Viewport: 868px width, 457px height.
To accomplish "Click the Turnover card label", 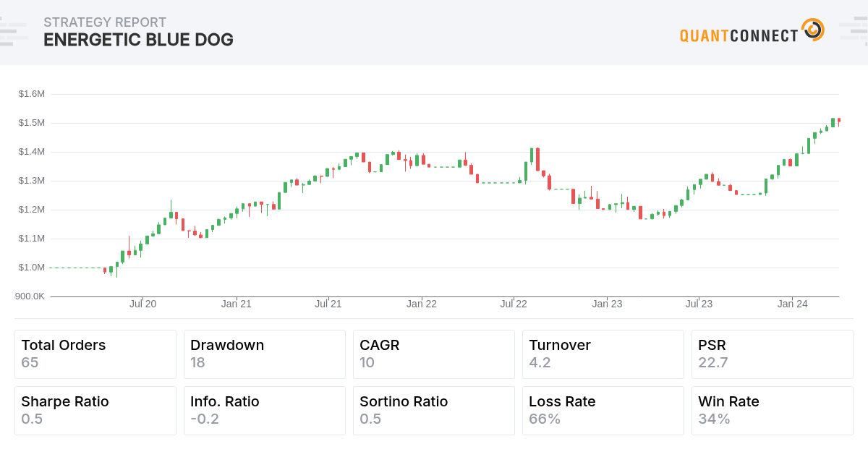I will pyautogui.click(x=560, y=346).
